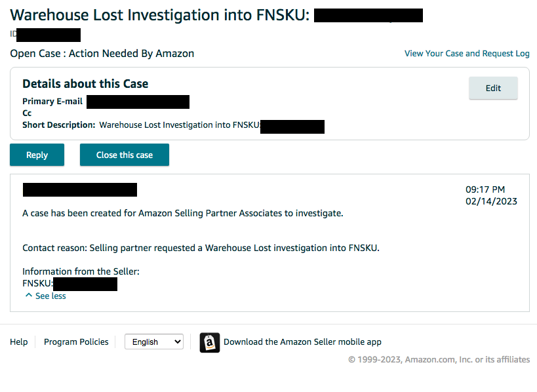Image resolution: width=537 pixels, height=392 pixels.
Task: Click the 02/14/2023 message date
Action: tap(491, 201)
